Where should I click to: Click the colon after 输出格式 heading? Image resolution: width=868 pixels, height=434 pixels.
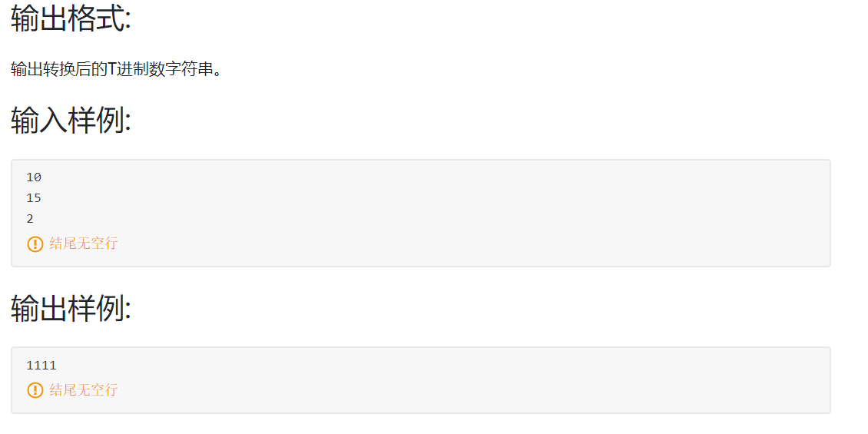(128, 22)
